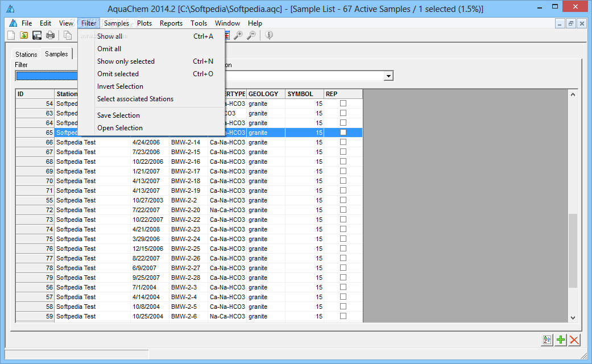
Task: Click the Zoom out magnifier icon
Action: coord(251,35)
